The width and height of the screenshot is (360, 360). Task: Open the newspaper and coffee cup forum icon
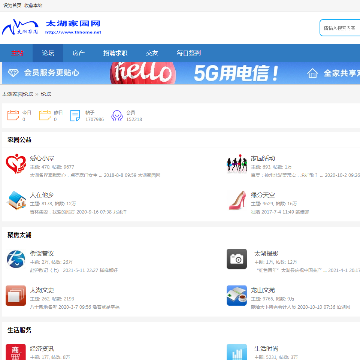[237, 296]
